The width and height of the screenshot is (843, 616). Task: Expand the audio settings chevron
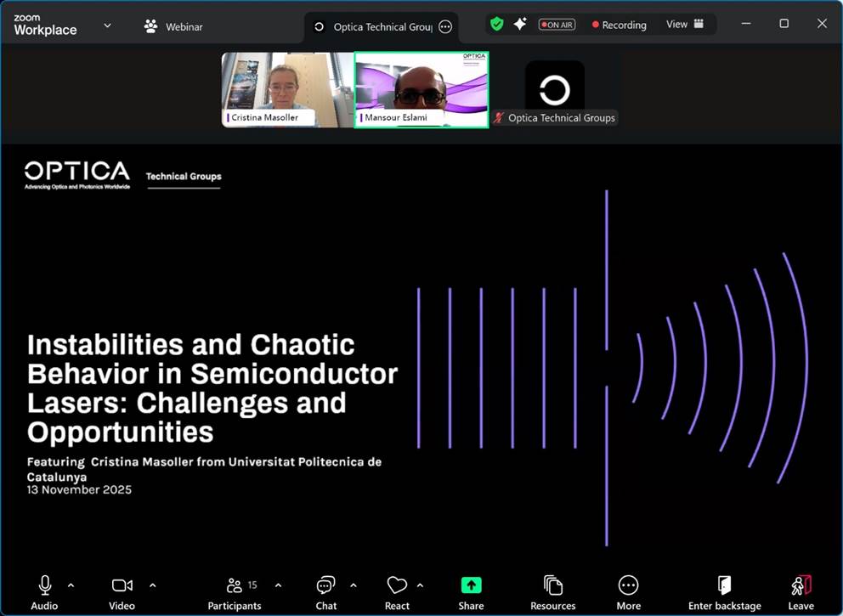coord(71,585)
